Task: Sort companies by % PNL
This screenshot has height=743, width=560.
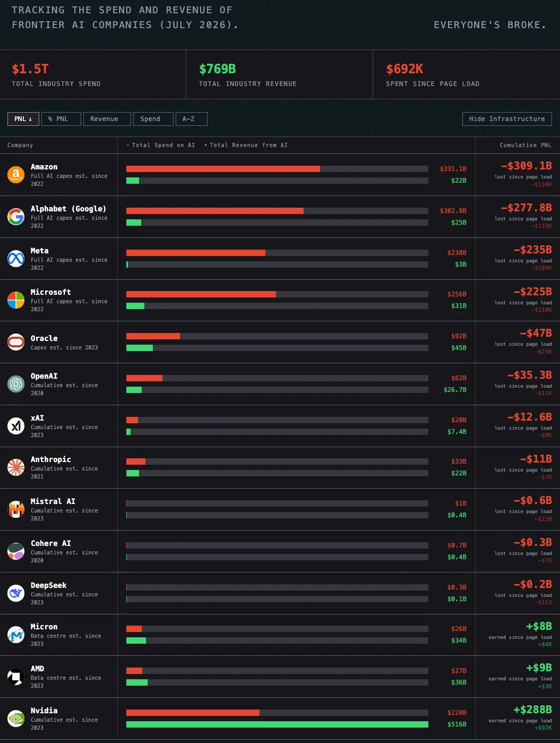Action: pos(61,119)
